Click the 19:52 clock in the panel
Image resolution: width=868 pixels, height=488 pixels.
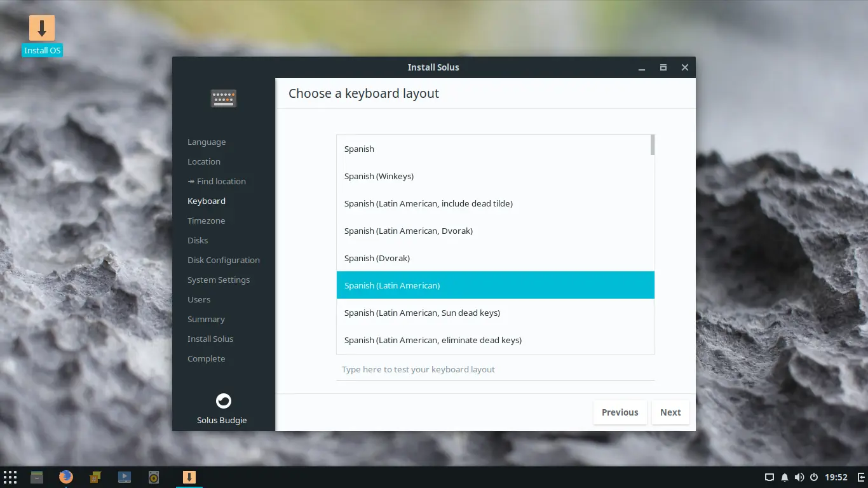point(836,477)
